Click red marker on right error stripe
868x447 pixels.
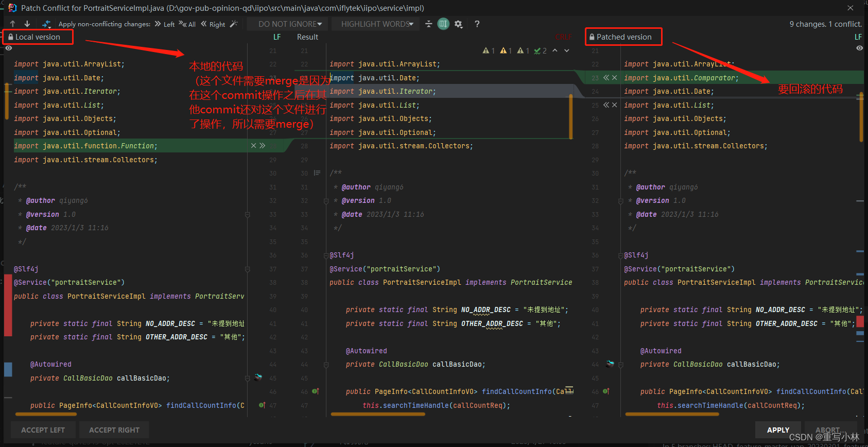pos(860,322)
